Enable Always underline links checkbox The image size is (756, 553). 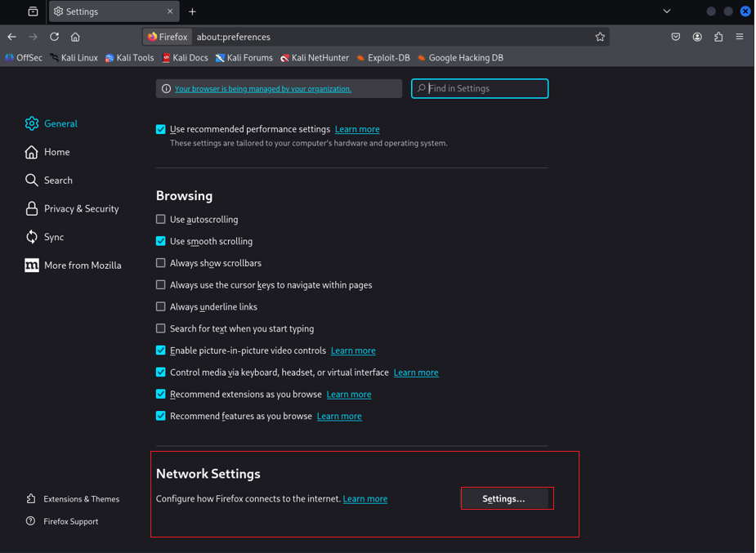[160, 307]
